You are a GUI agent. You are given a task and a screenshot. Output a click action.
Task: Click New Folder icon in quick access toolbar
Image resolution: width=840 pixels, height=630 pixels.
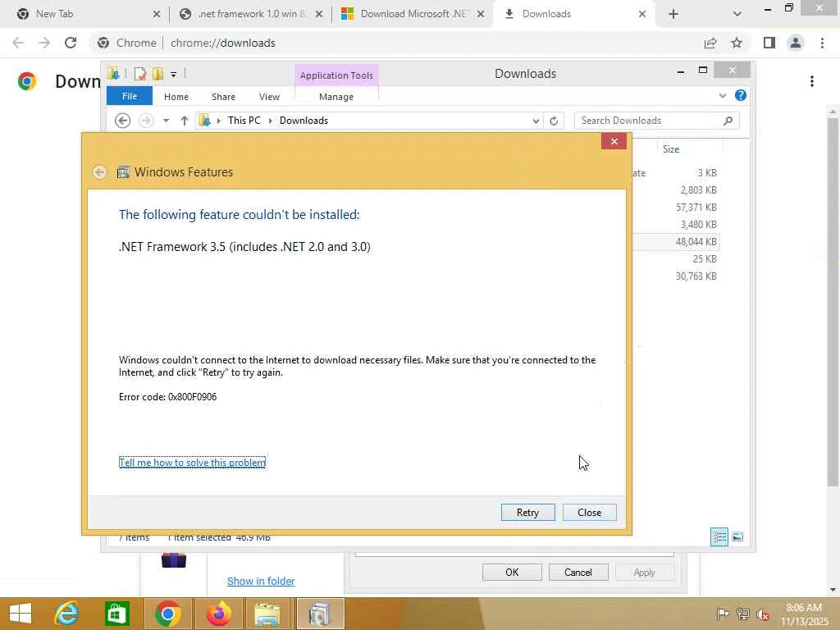(158, 73)
